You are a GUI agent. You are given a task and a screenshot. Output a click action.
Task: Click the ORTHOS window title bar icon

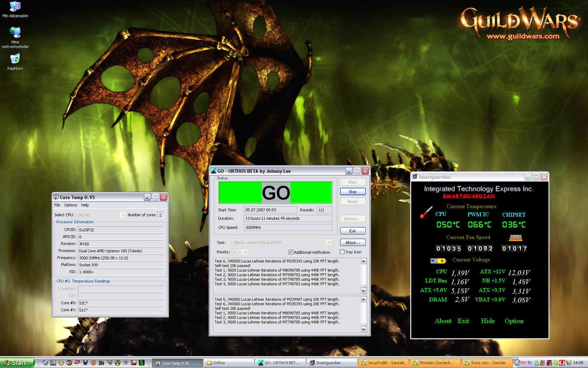213,171
